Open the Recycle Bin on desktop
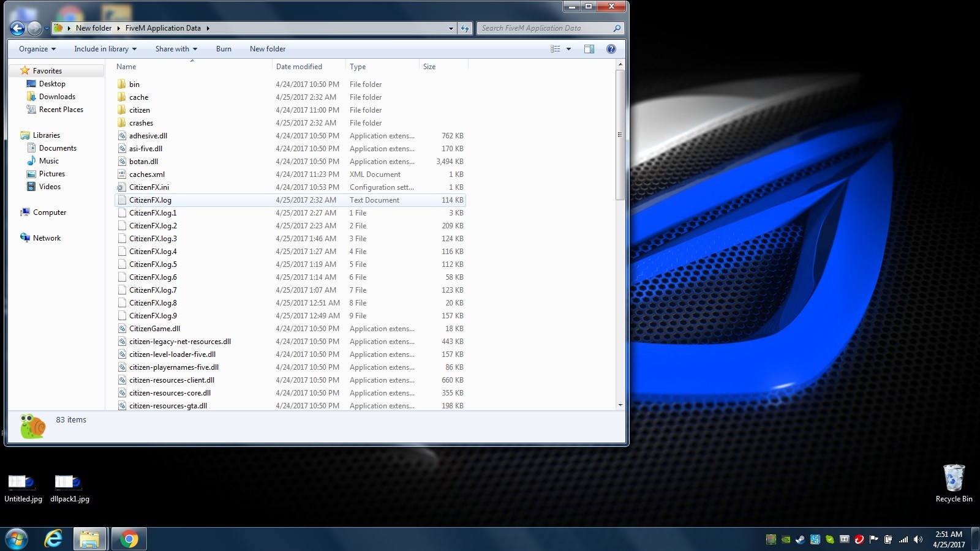The image size is (980, 551). tap(954, 478)
